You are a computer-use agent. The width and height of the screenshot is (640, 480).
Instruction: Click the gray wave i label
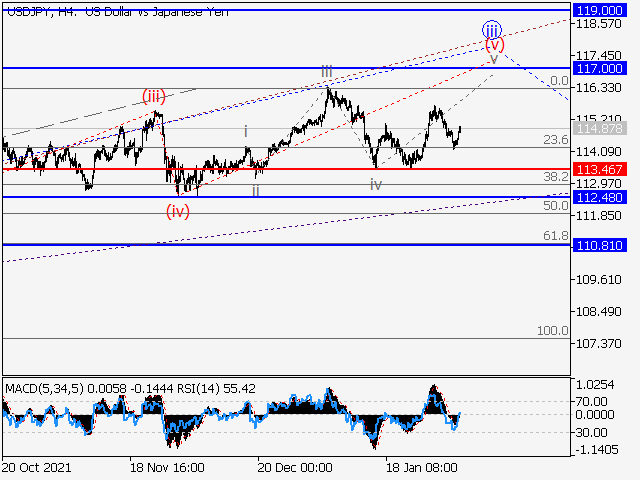click(246, 132)
